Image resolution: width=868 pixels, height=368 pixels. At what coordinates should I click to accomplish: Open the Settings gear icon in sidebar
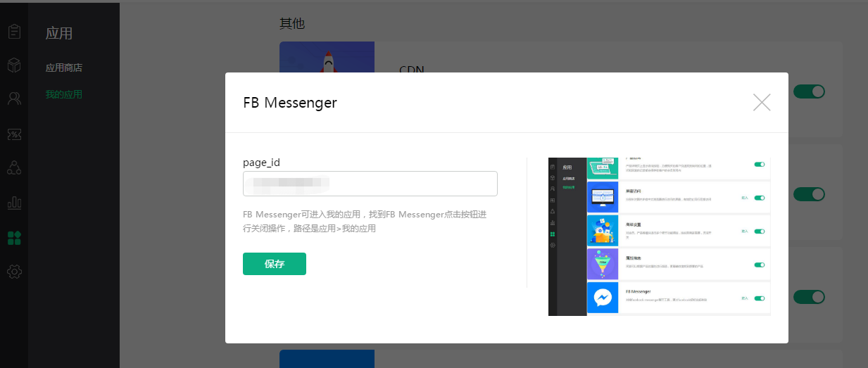14,272
